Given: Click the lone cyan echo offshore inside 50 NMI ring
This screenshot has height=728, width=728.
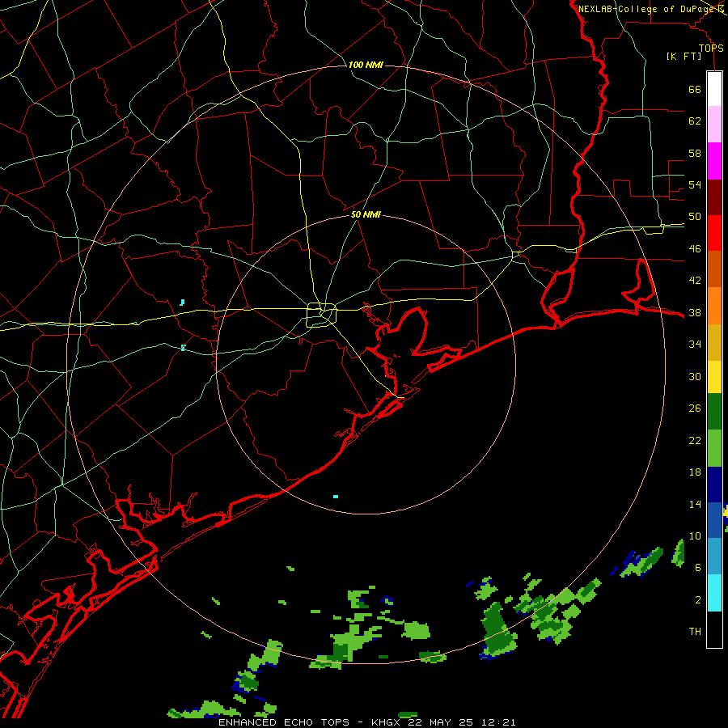Looking at the screenshot, I should (336, 497).
